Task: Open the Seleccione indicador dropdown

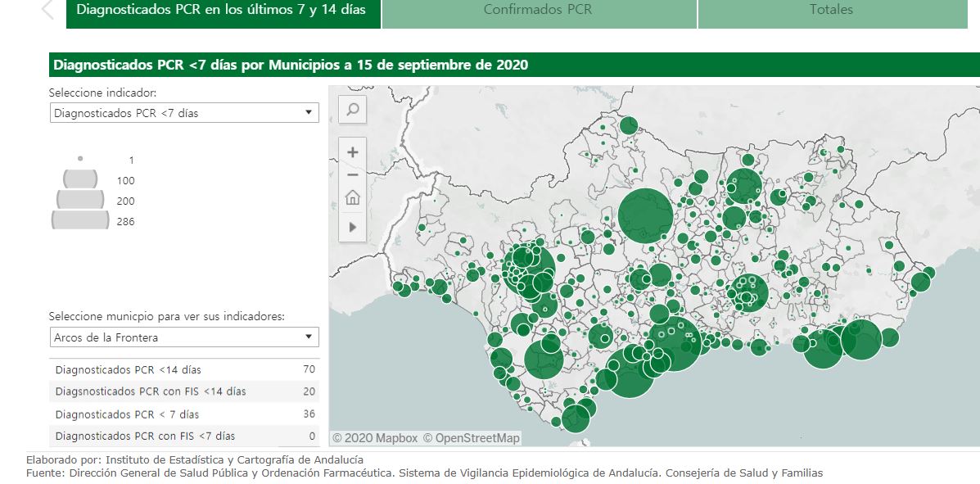Action: point(184,113)
